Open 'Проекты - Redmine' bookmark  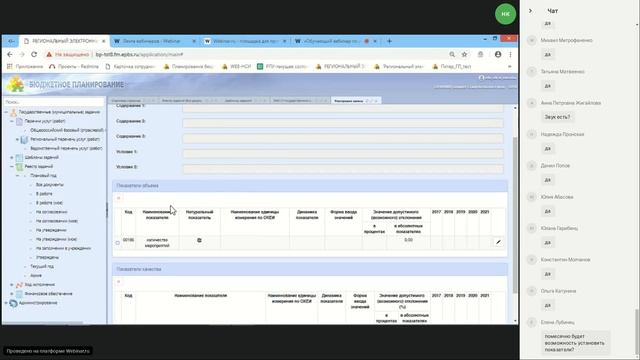74,67
